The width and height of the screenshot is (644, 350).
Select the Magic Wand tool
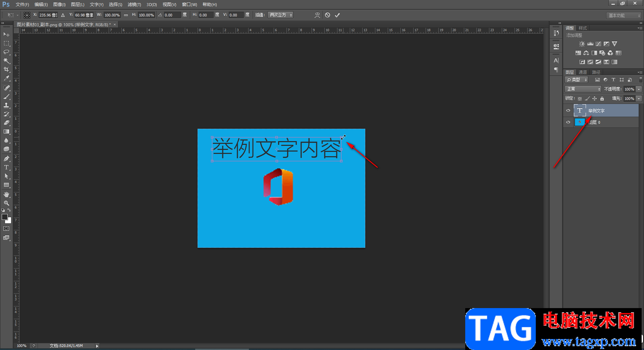[x=6, y=61]
